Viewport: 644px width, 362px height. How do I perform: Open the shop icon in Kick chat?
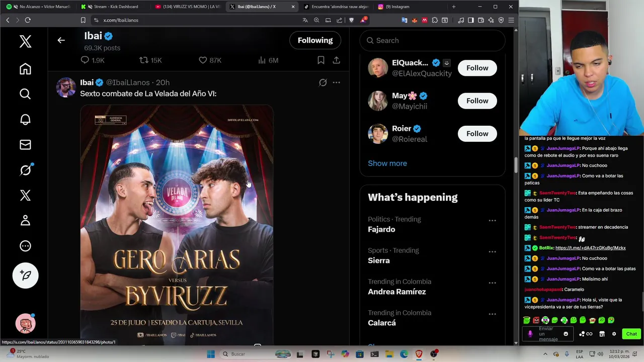[x=602, y=334]
